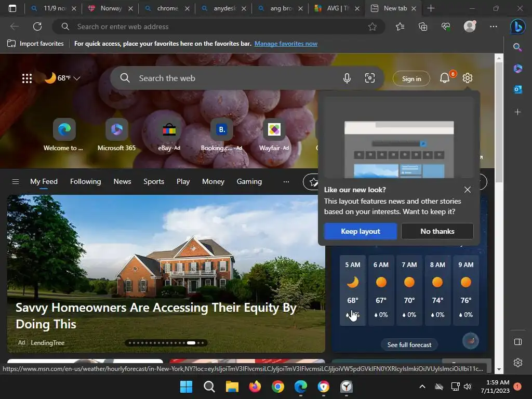Close the Like our new look popup

pos(467,190)
